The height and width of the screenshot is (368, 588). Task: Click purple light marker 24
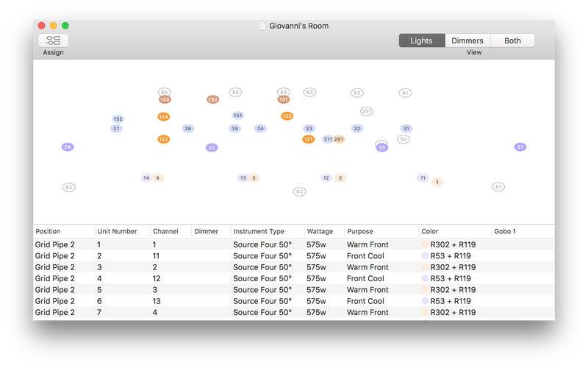click(x=68, y=147)
